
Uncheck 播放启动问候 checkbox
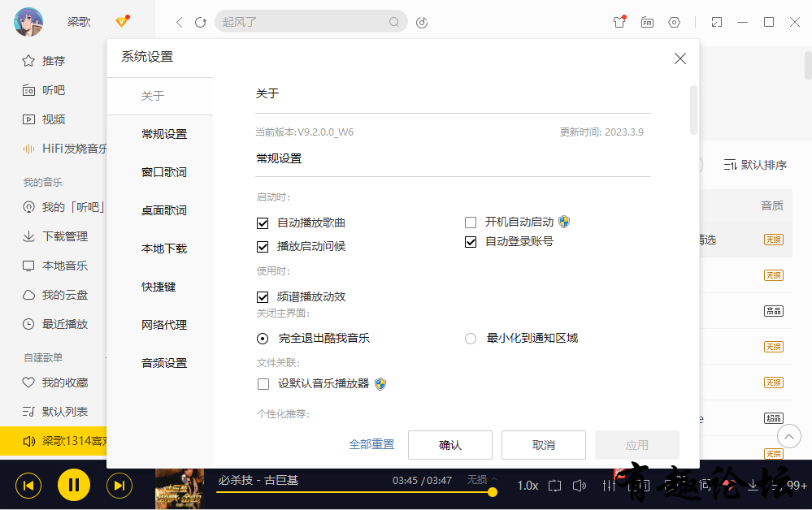(x=263, y=247)
